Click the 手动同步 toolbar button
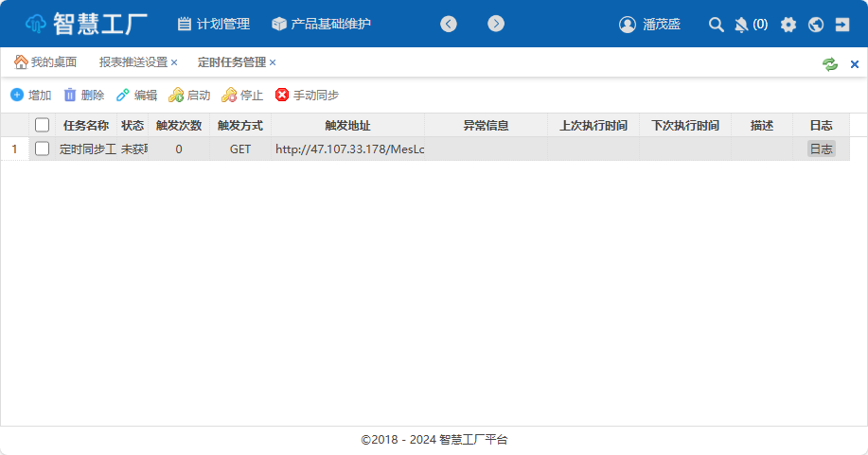Screen dimensions: 868x455 pos(307,95)
